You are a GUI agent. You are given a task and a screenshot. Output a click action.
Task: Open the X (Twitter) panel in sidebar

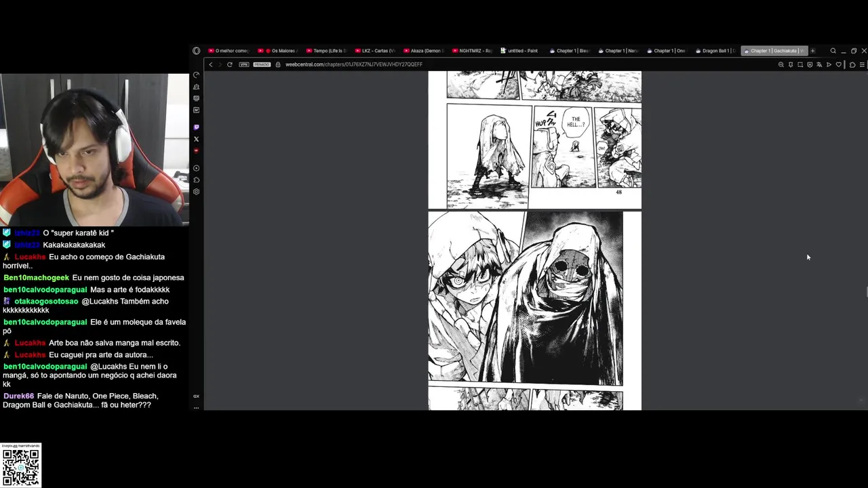[x=196, y=139]
